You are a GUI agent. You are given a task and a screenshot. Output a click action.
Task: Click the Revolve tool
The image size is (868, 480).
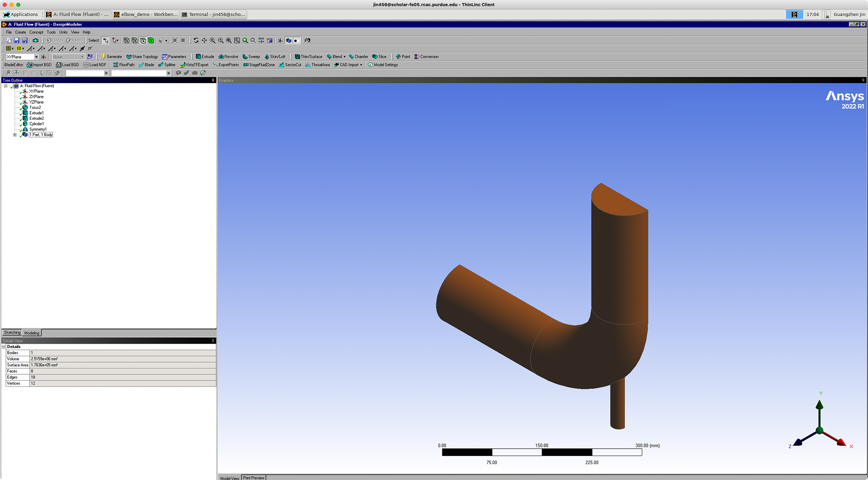coord(228,57)
